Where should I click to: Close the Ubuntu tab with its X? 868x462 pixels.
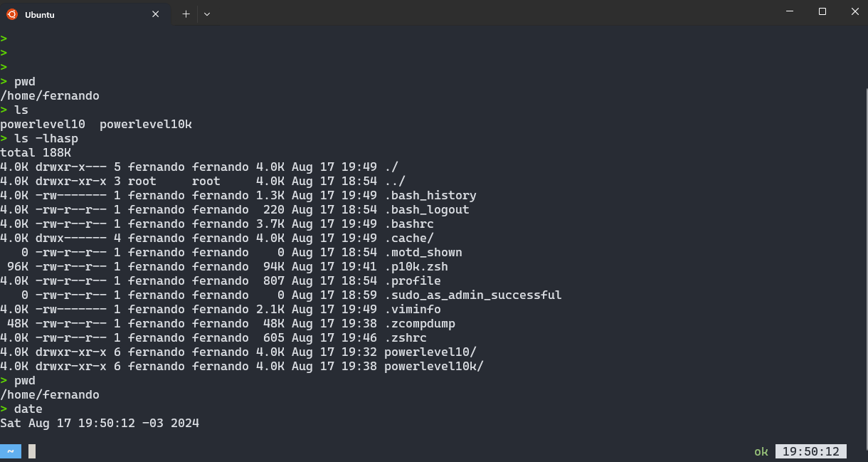pyautogui.click(x=155, y=13)
